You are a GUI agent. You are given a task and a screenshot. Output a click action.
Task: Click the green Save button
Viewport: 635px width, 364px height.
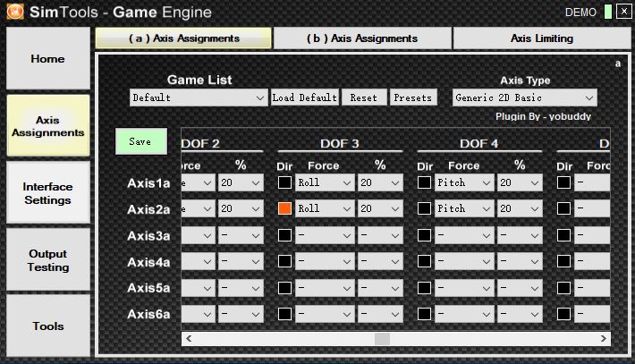coord(141,141)
